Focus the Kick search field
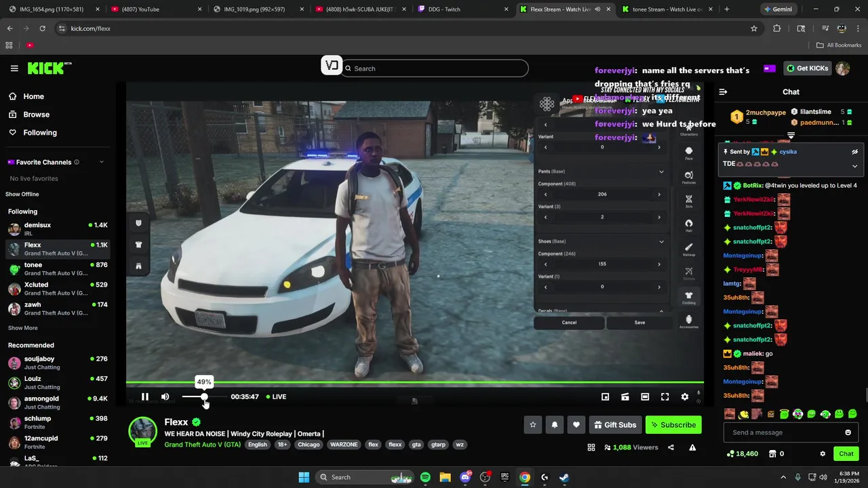The height and width of the screenshot is (488, 868). 435,68
